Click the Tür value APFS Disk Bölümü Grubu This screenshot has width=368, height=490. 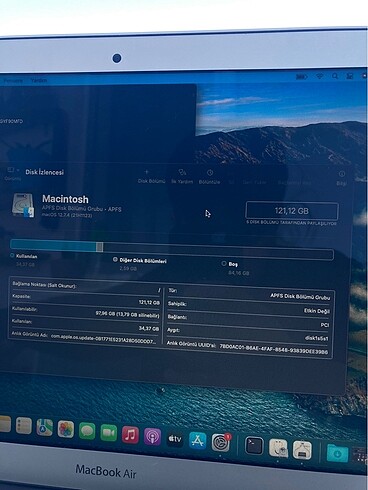[300, 296]
